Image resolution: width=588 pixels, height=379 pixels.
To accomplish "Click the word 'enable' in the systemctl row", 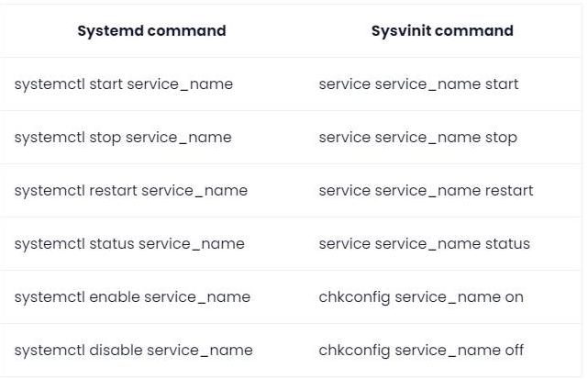I will [x=115, y=297].
